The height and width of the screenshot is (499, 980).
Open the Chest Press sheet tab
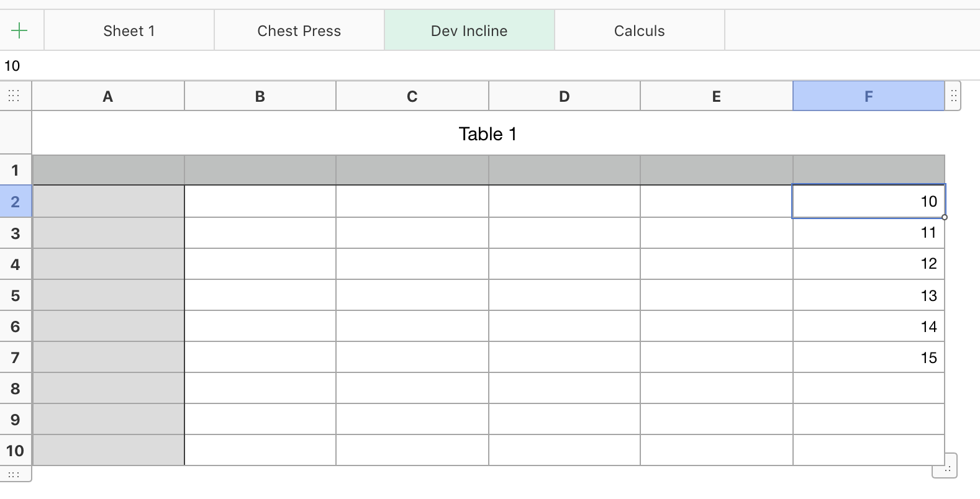[299, 31]
